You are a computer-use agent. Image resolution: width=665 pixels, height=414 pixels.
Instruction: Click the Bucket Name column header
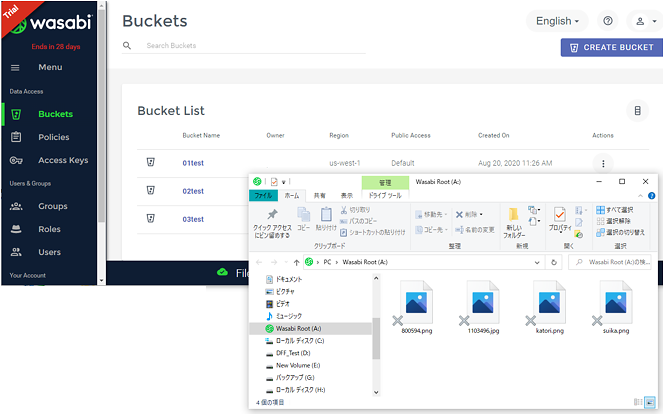click(201, 135)
